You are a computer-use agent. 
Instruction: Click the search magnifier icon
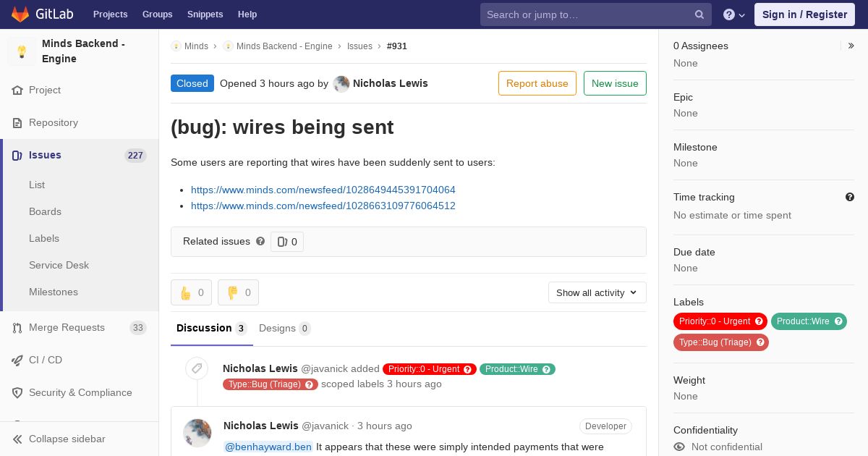699,14
